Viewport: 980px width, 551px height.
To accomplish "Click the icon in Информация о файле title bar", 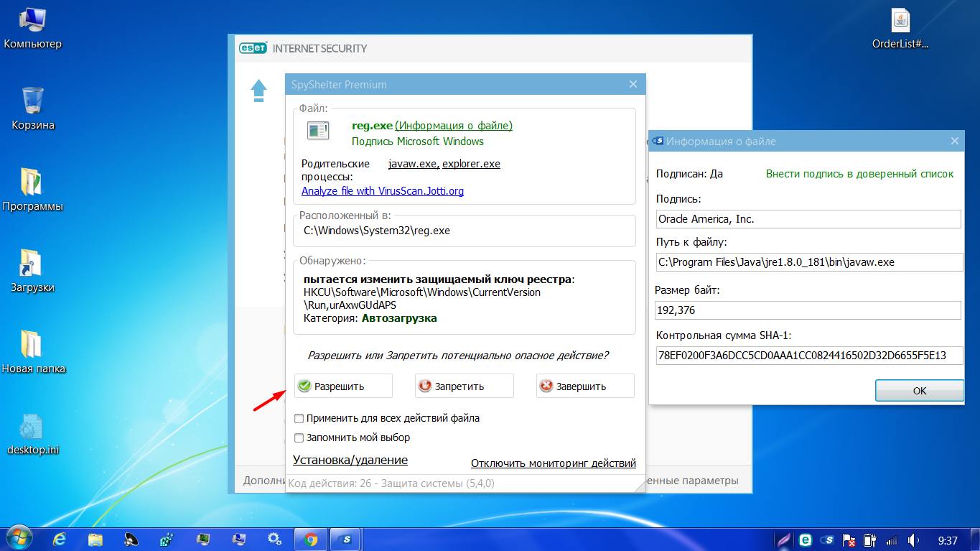I will pyautogui.click(x=658, y=142).
